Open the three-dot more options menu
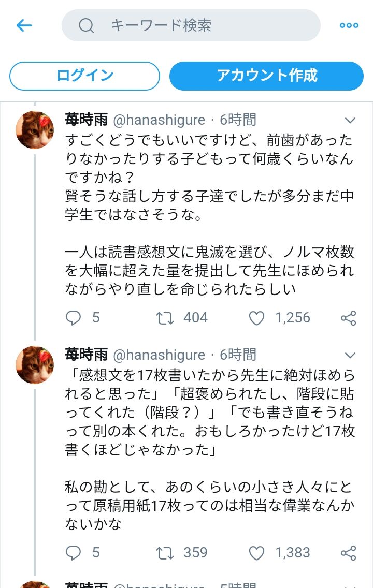Image resolution: width=373 pixels, height=588 pixels. point(349,25)
